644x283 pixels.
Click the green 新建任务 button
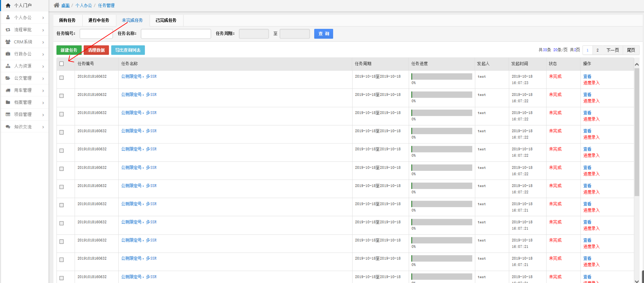(69, 50)
